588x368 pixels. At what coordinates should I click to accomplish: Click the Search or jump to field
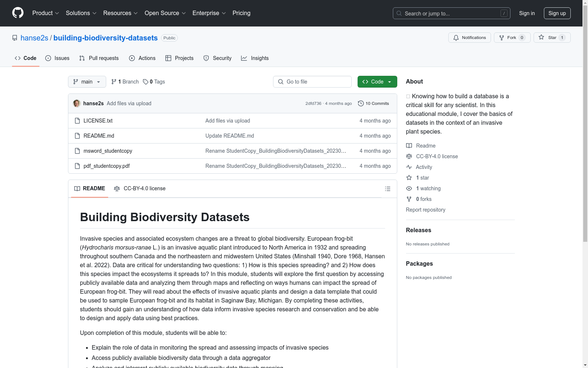[452, 13]
